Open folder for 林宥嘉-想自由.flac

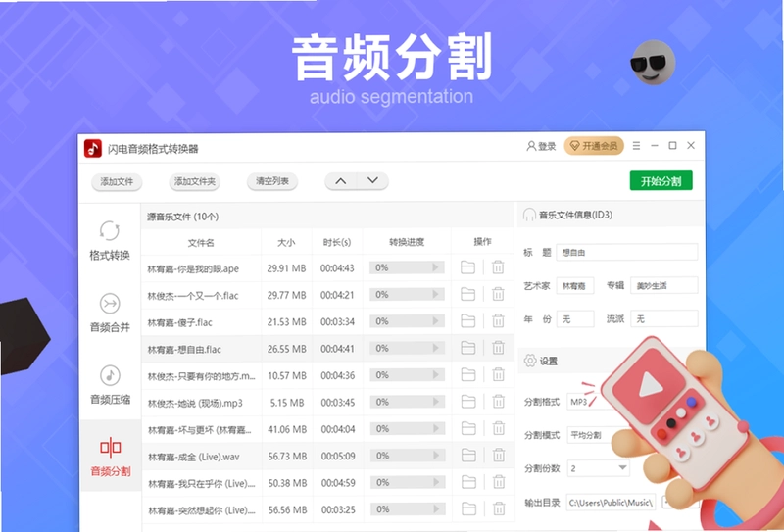pyautogui.click(x=468, y=348)
